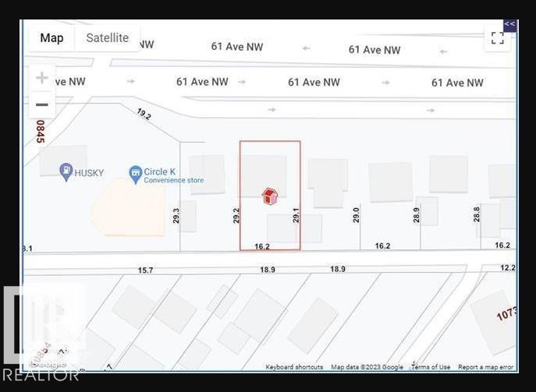Open the Keyboard shortcuts link
This screenshot has width=536, height=392.
click(294, 367)
